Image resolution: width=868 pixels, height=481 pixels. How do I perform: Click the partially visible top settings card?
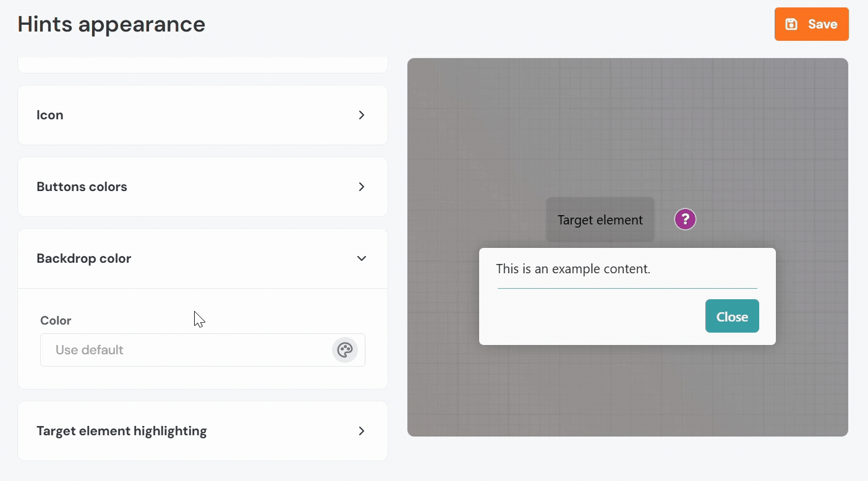tap(202, 64)
